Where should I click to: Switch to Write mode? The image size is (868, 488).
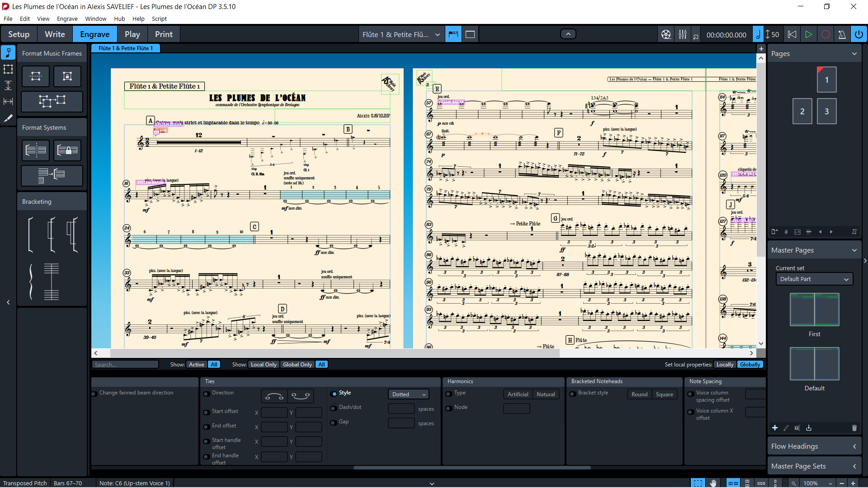click(55, 34)
